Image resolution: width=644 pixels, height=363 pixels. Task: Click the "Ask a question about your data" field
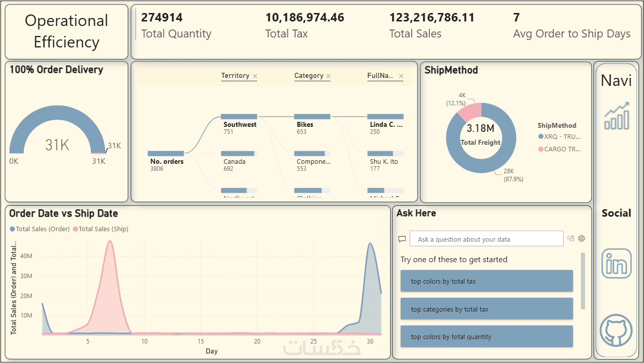coord(486,239)
